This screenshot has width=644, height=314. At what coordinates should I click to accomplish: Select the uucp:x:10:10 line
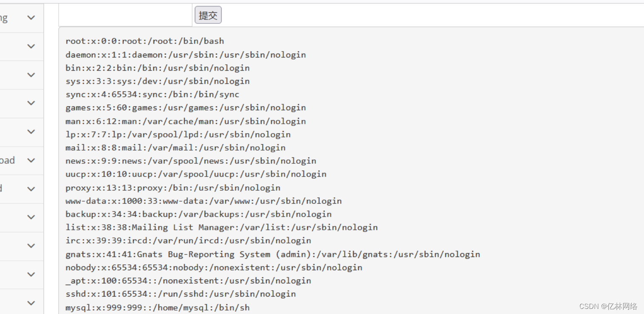[196, 174]
